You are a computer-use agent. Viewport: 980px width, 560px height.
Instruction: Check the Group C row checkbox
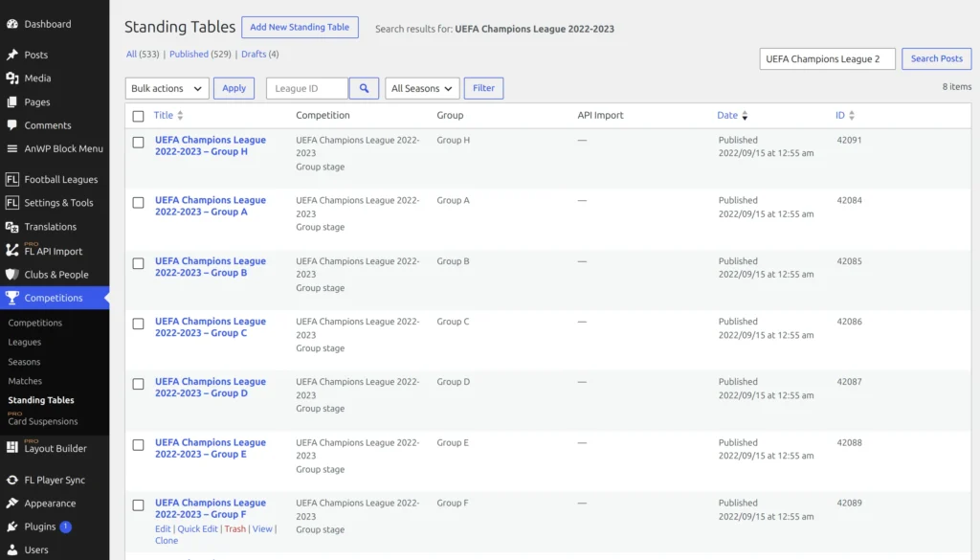tap(138, 324)
